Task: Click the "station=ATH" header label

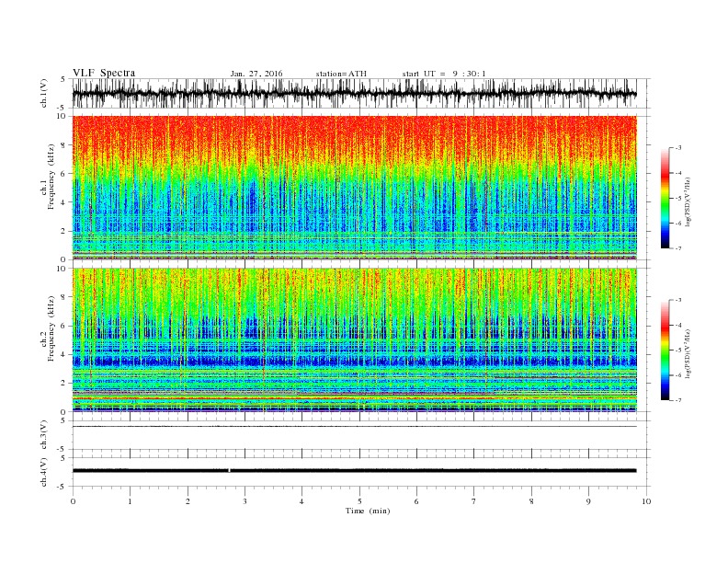Action: [341, 74]
